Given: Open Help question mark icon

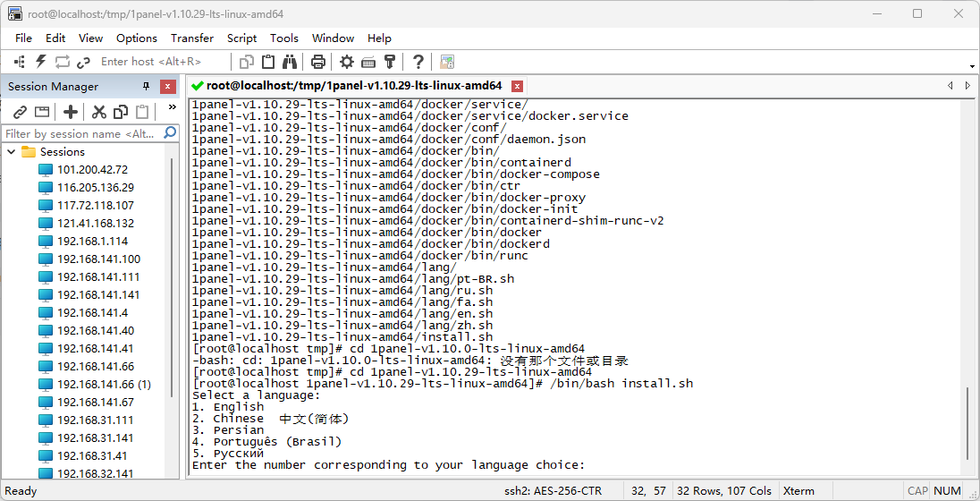Looking at the screenshot, I should pyautogui.click(x=418, y=62).
